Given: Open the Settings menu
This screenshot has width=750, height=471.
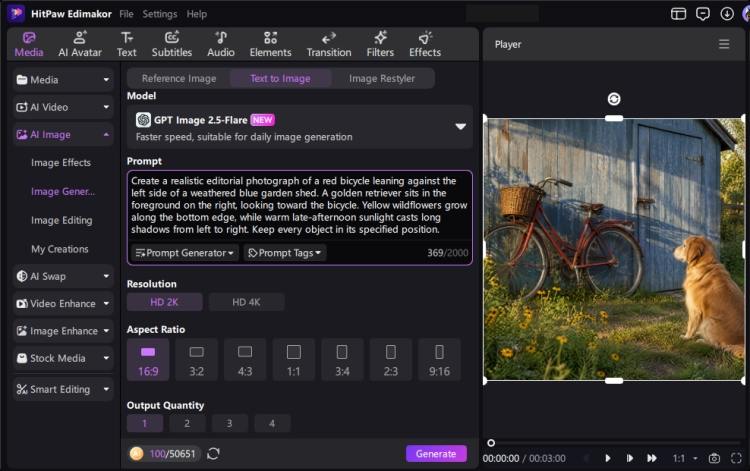Looking at the screenshot, I should [160, 14].
